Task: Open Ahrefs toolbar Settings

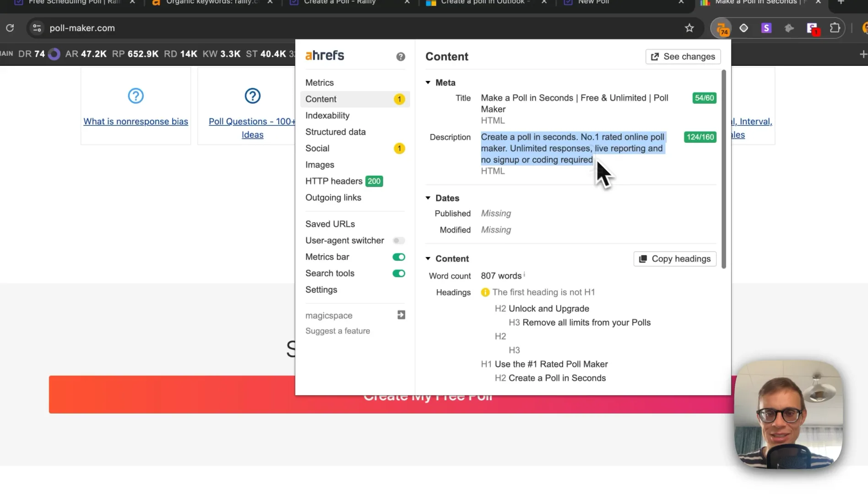Action: 321,290
